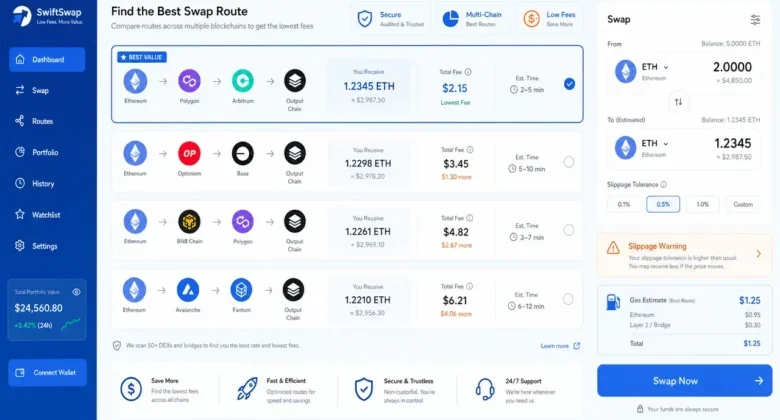Click the Fast & Efficient rocket icon

(247, 389)
